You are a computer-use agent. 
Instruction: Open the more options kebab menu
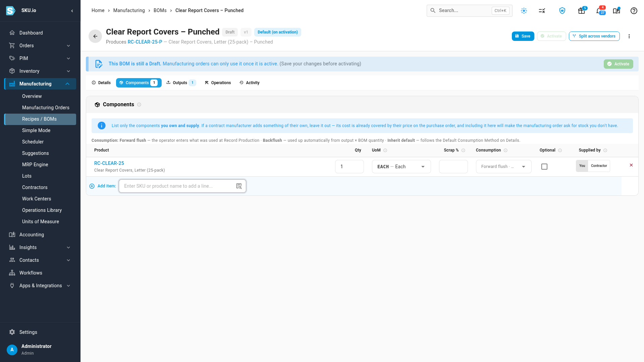coord(629,36)
